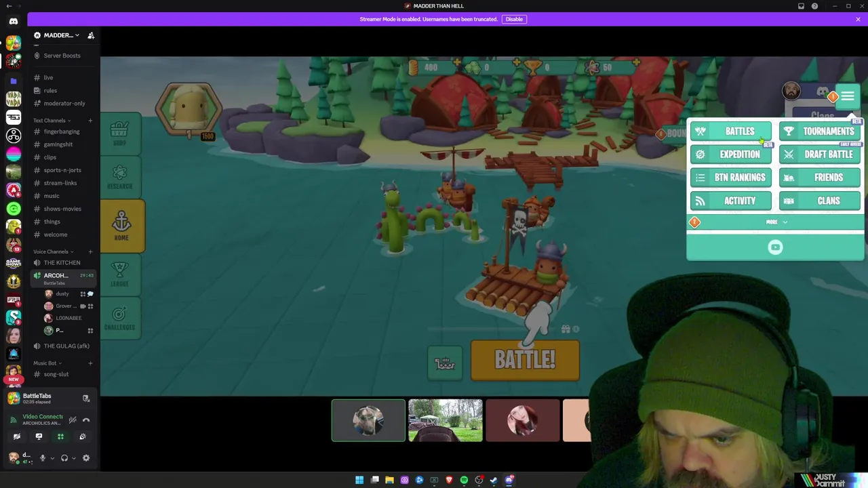Image resolution: width=868 pixels, height=488 pixels.
Task: Disable Streamer Mode via banner button
Action: click(514, 19)
